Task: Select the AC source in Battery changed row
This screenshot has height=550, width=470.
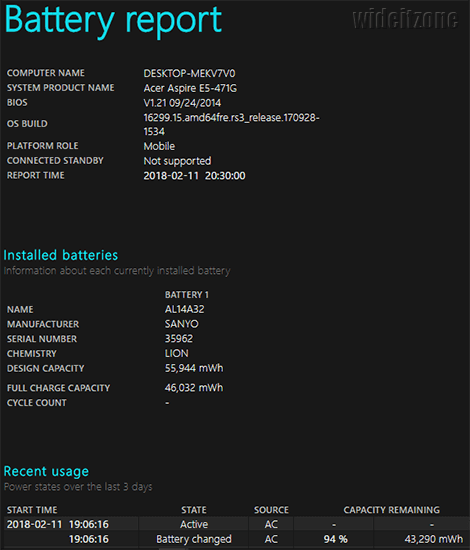Action: click(x=271, y=539)
